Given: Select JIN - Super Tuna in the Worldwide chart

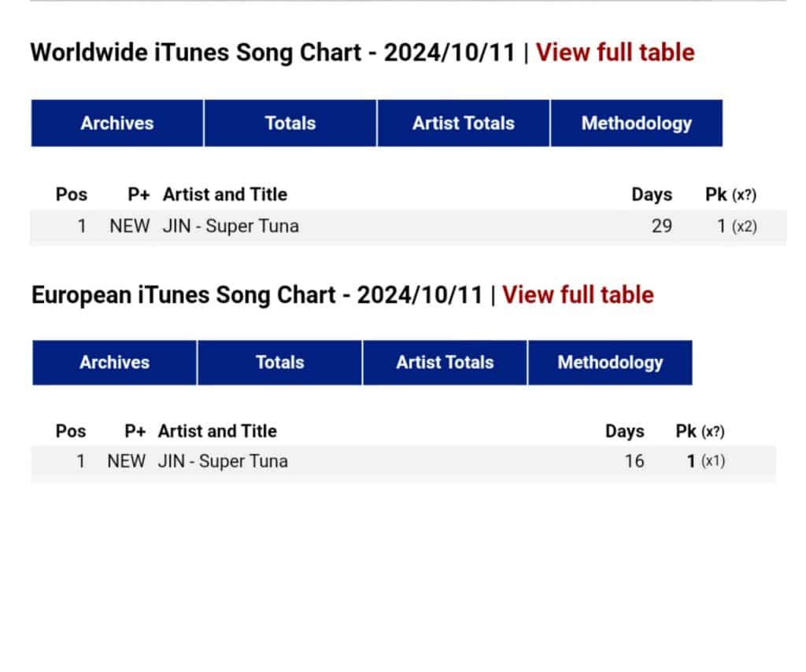Looking at the screenshot, I should (x=231, y=227).
